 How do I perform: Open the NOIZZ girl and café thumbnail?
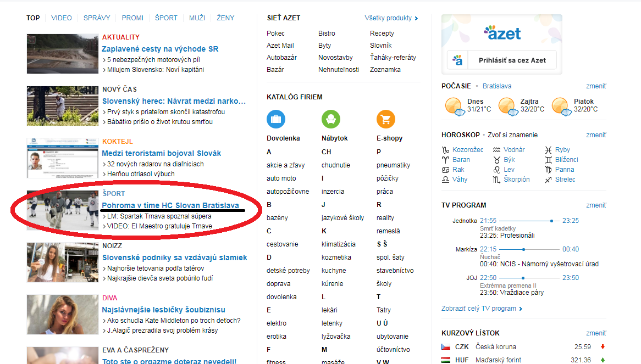[63, 263]
